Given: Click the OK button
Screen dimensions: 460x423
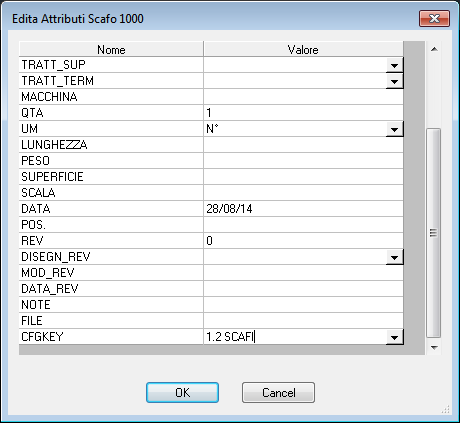Looking at the screenshot, I should (182, 392).
